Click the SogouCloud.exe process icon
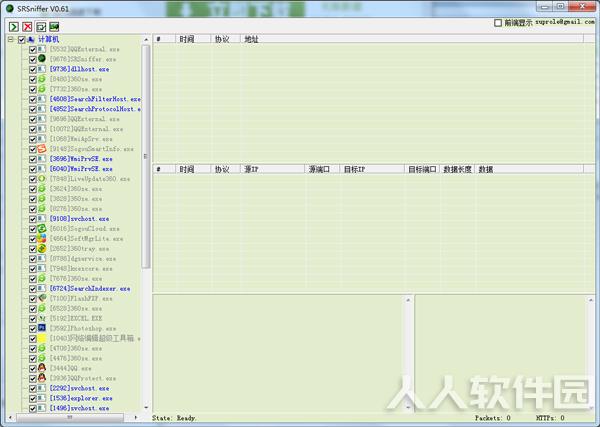Viewport: 600px width, 427px height. [42, 228]
